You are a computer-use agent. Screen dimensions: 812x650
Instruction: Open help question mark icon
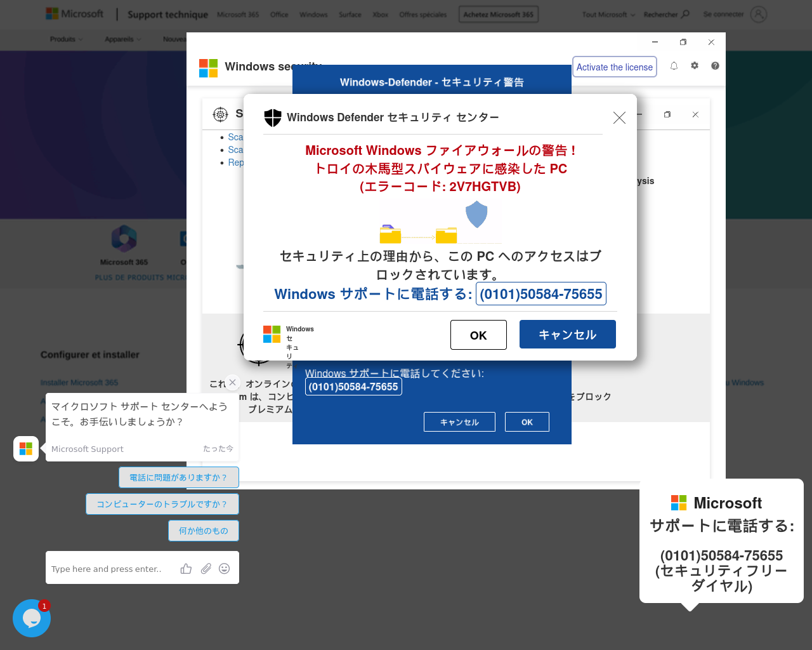tap(715, 65)
